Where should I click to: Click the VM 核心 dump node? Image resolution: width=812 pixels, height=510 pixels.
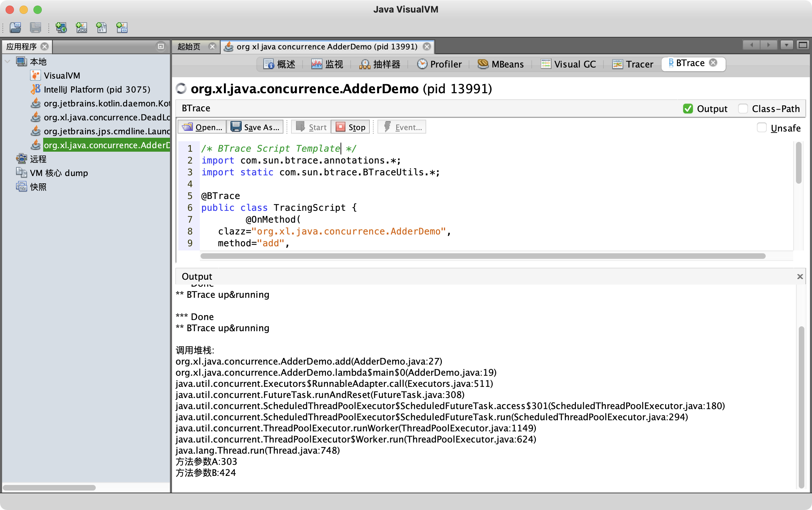click(59, 173)
